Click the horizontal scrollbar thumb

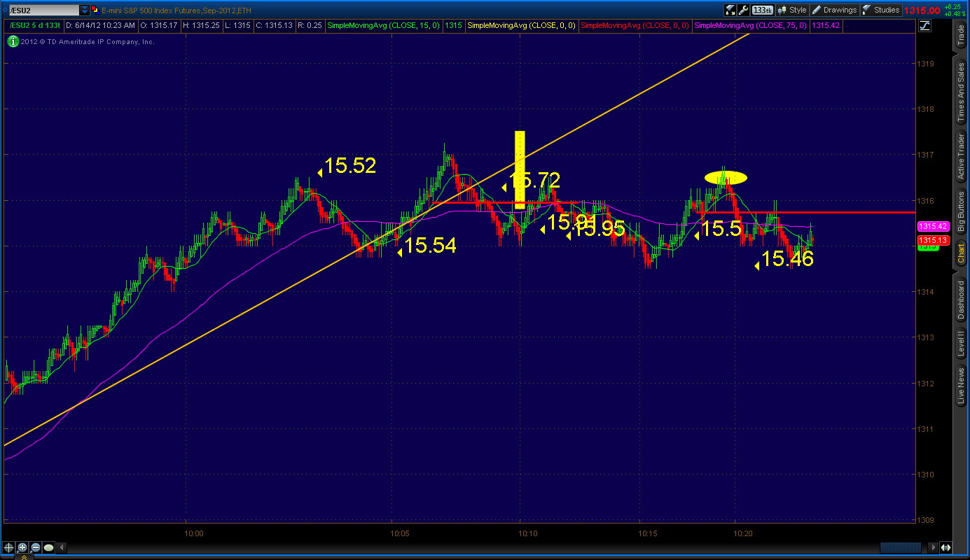(901, 547)
